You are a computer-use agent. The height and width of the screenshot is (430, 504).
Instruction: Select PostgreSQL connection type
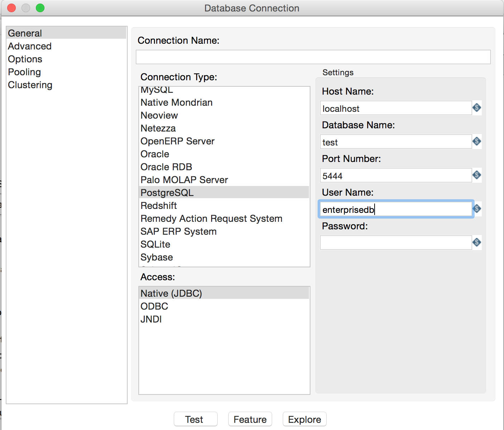click(x=224, y=192)
